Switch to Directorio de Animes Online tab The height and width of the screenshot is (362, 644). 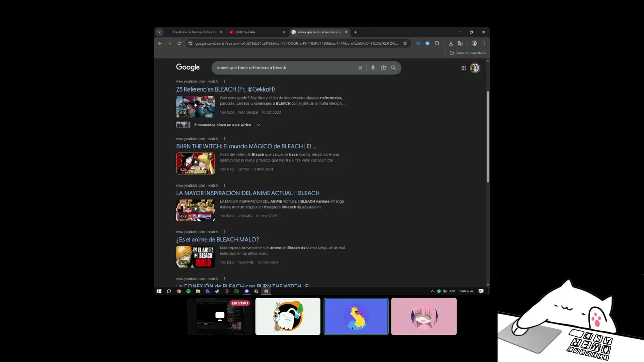[195, 32]
